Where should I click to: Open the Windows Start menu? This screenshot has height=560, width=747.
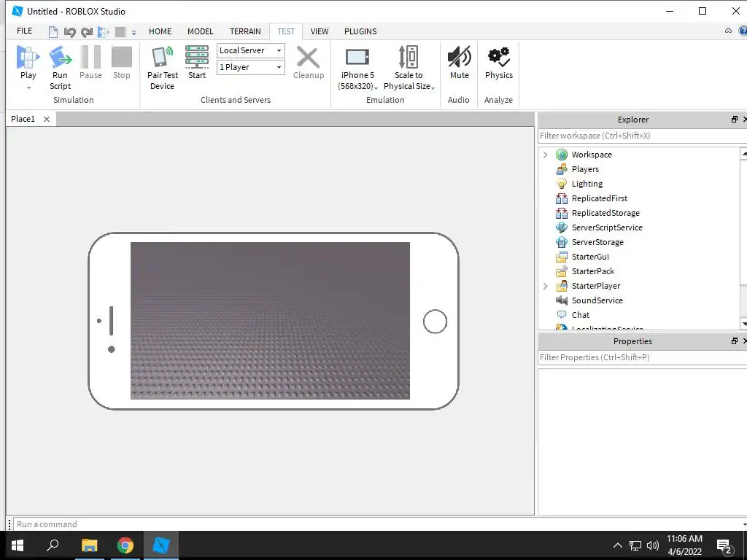[18, 545]
